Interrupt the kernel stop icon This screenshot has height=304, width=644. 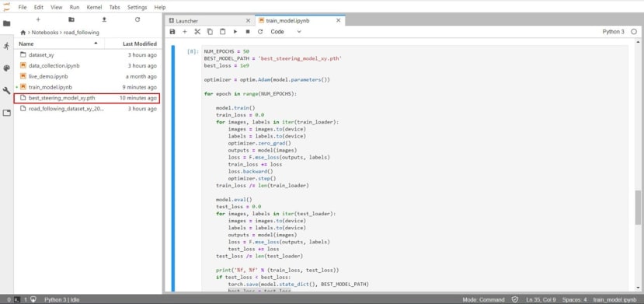248,32
